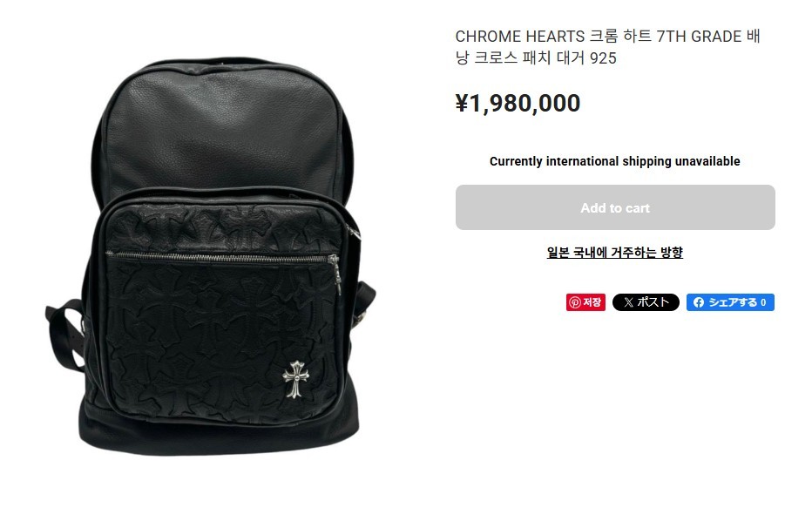
Task: Click the strap buckle on backpack's right side
Action: click(362, 317)
